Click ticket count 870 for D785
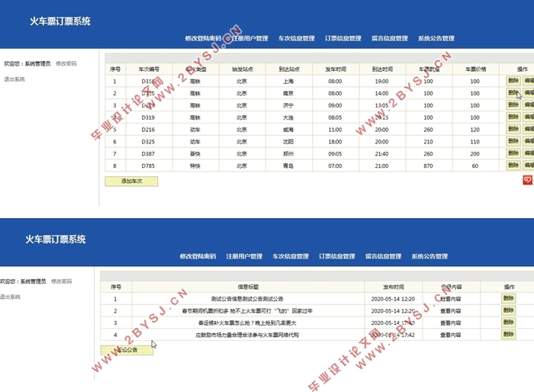This screenshot has width=534, height=392. [428, 165]
